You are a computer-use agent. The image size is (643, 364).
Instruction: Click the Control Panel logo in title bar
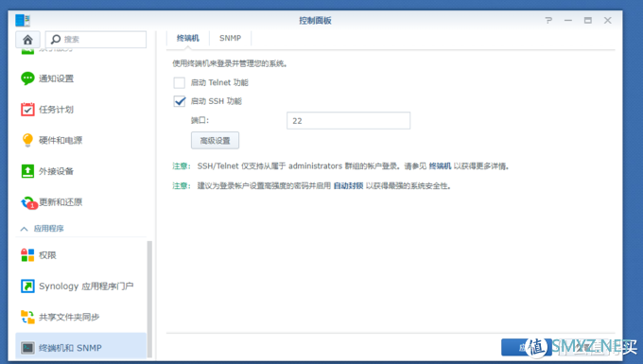[23, 20]
